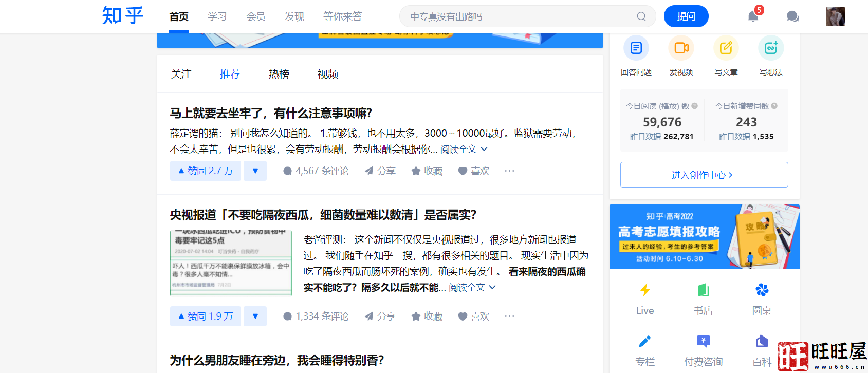Open 1,334 条评论 on watermelon answer
The height and width of the screenshot is (373, 868).
click(316, 316)
